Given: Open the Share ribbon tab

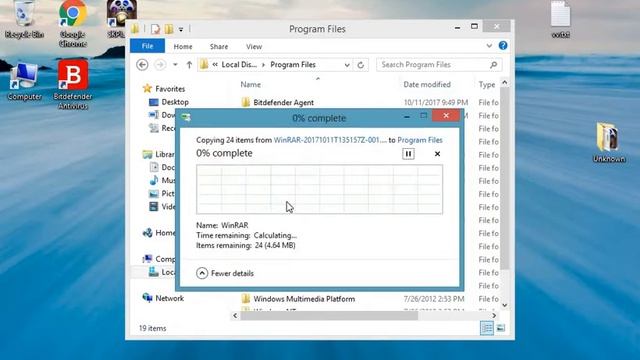Looking at the screenshot, I should pyautogui.click(x=219, y=47).
